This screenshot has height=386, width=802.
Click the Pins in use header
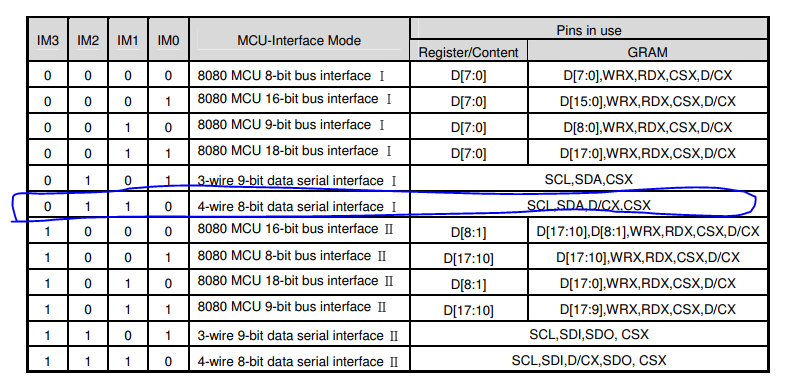tap(589, 30)
